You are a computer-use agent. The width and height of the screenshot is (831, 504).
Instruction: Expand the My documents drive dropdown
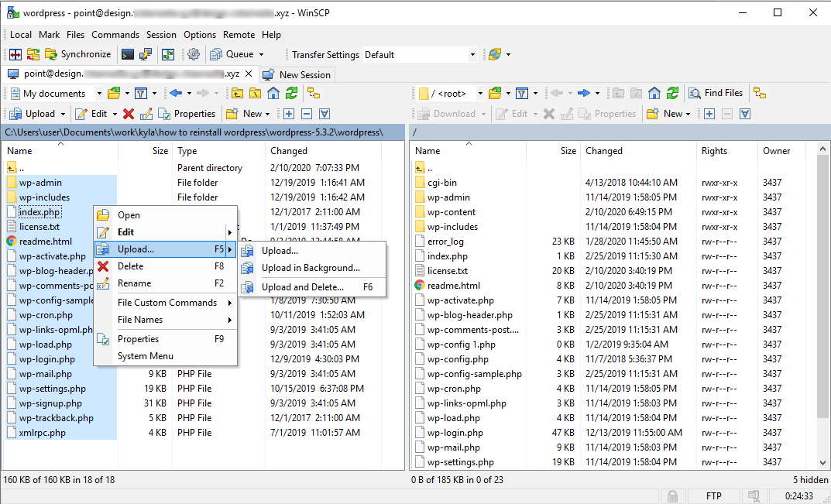coord(99,94)
